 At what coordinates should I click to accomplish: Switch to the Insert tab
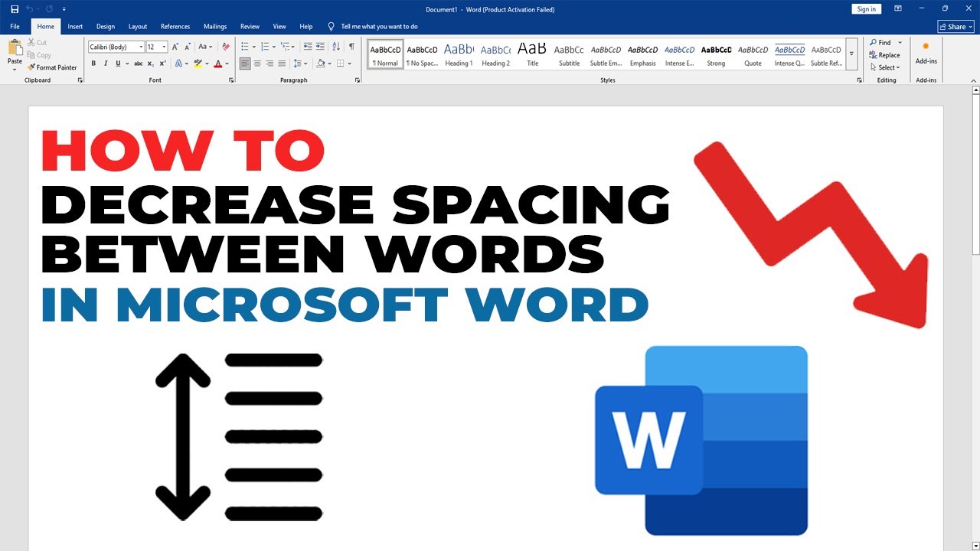coord(75,26)
